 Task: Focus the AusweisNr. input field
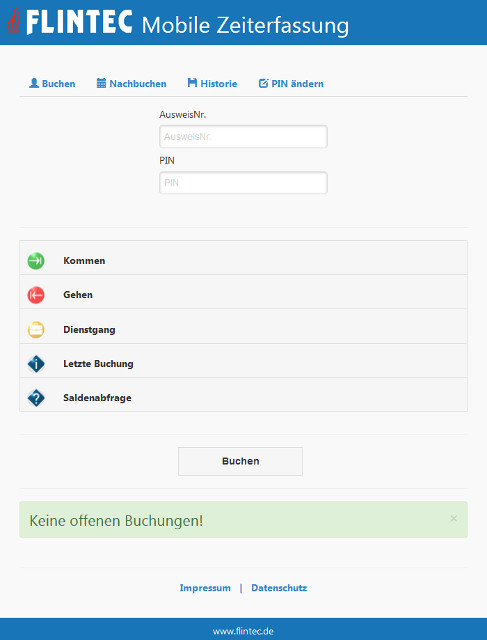pos(243,137)
